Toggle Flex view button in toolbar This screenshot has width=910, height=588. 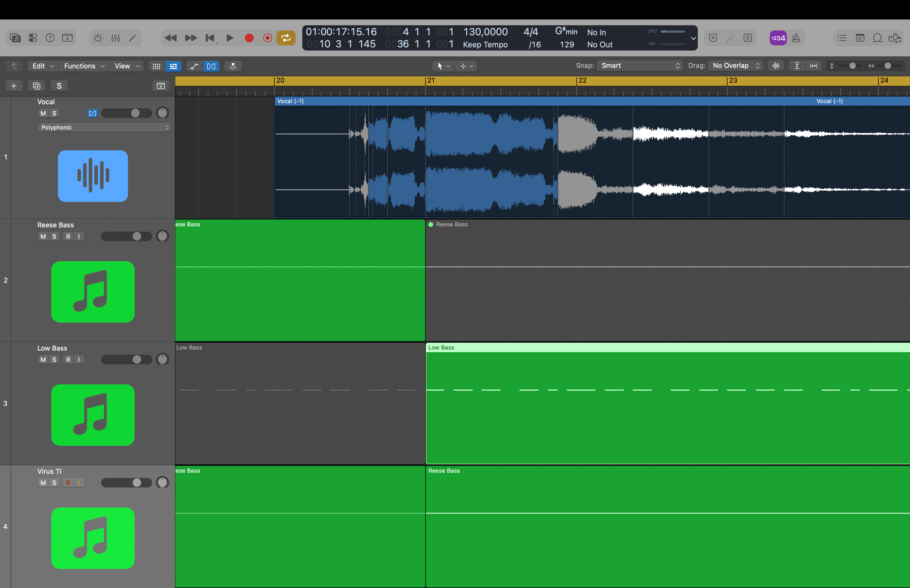tap(211, 66)
